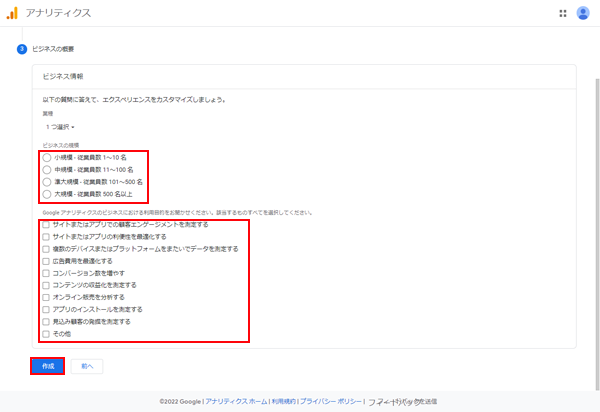Check サイトまたはアプリの利便性を最適化する
This screenshot has width=600, height=412.
(46, 237)
